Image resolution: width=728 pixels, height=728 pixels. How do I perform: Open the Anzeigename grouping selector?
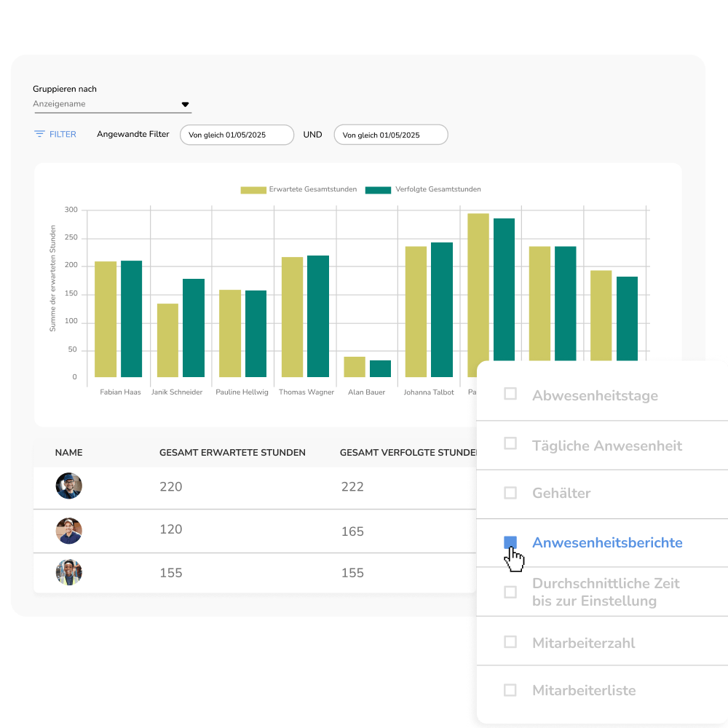coord(112,104)
